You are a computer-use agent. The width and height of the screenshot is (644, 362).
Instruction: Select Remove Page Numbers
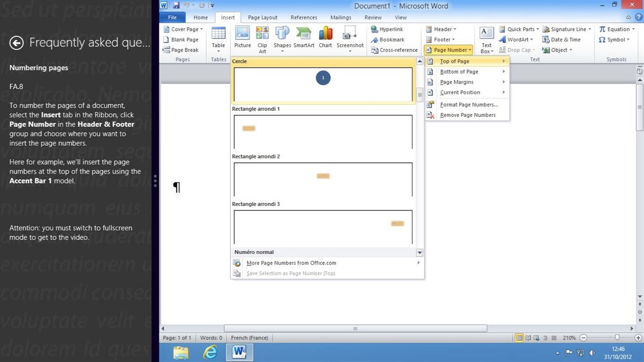coord(468,115)
